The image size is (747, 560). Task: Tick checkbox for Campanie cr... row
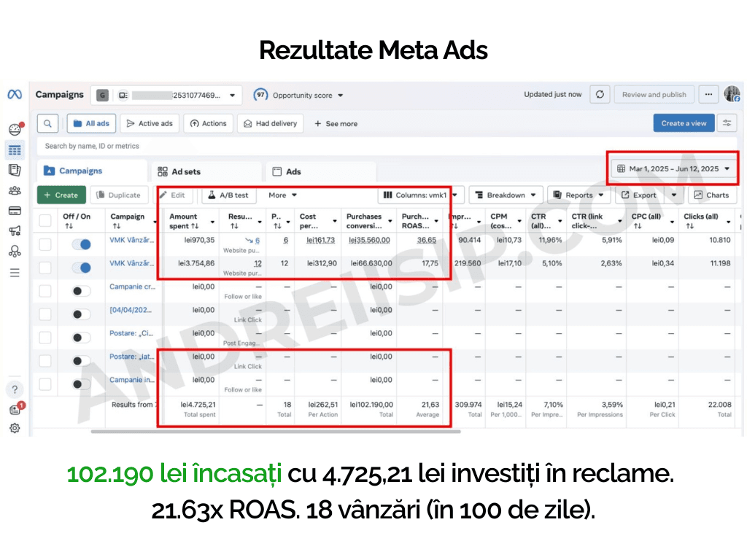pyautogui.click(x=45, y=291)
